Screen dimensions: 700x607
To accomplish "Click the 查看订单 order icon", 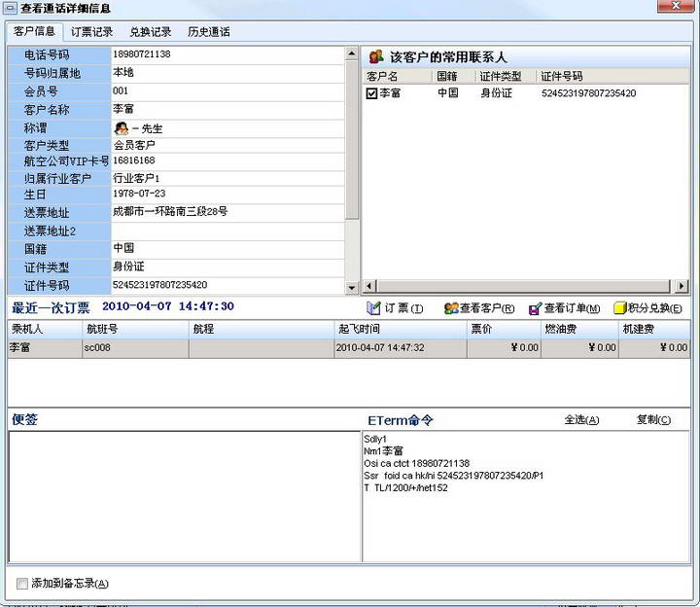I will [535, 308].
